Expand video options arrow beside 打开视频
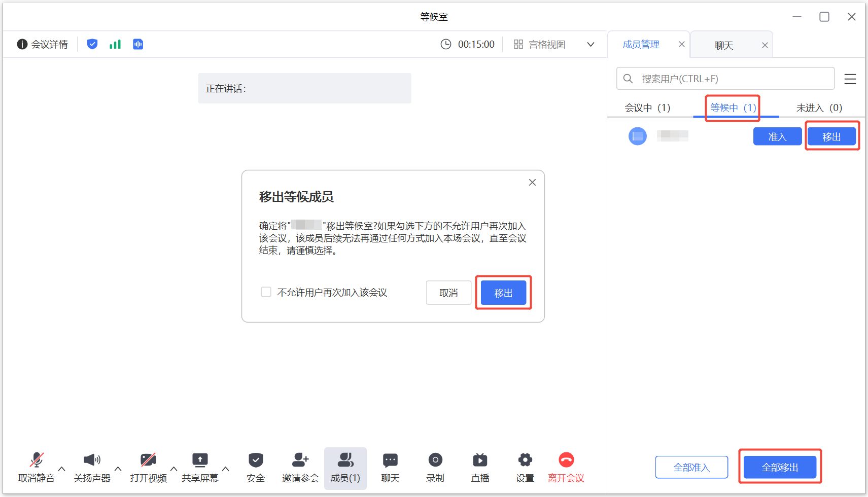868x497 pixels. coord(173,469)
